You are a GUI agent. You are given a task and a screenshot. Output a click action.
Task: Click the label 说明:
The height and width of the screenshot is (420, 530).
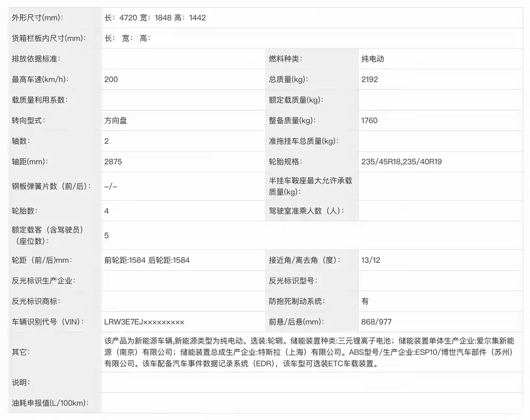tap(21, 382)
